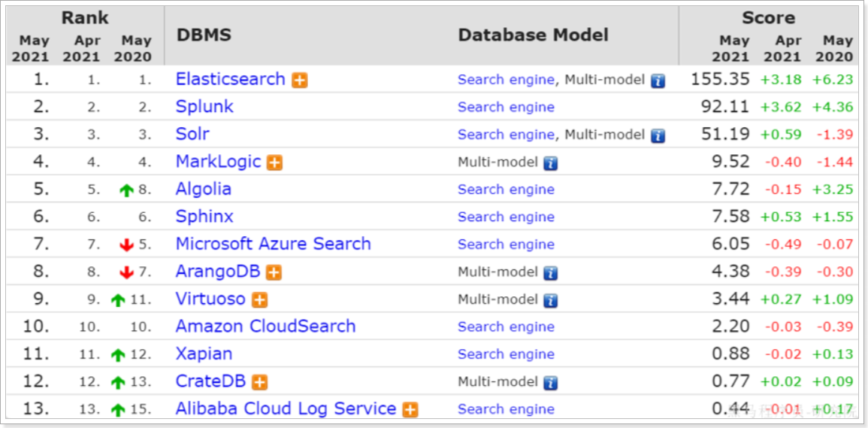Select the score value 155.35

click(x=720, y=79)
